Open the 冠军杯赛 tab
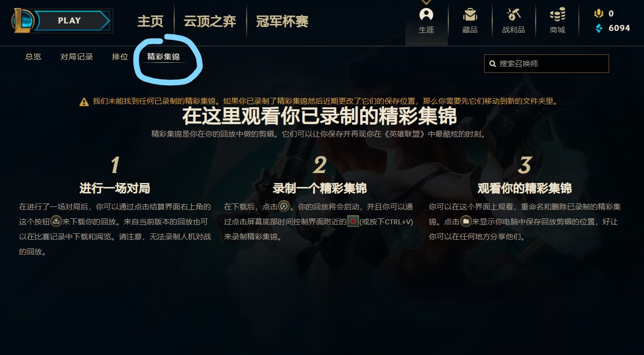Image resolution: width=644 pixels, height=355 pixels. tap(282, 21)
